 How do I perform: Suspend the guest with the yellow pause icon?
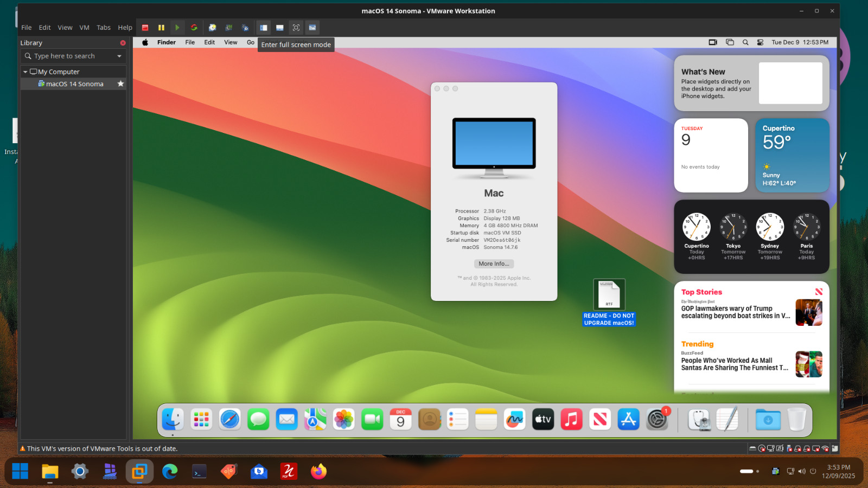[x=161, y=28]
